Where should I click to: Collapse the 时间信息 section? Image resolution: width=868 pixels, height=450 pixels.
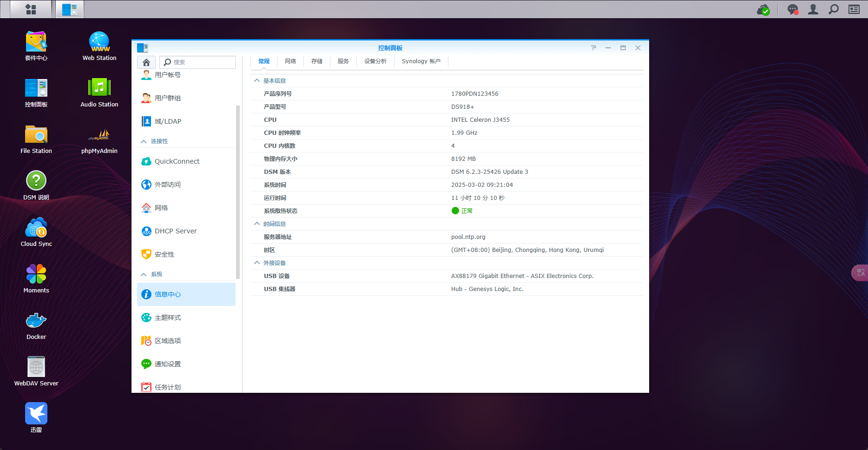(257, 224)
